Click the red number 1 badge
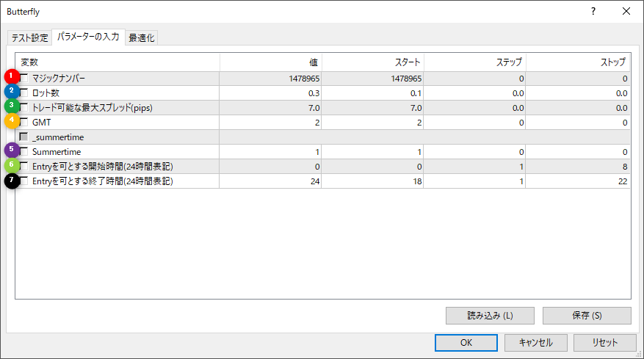The height and width of the screenshot is (359, 644). coord(12,76)
